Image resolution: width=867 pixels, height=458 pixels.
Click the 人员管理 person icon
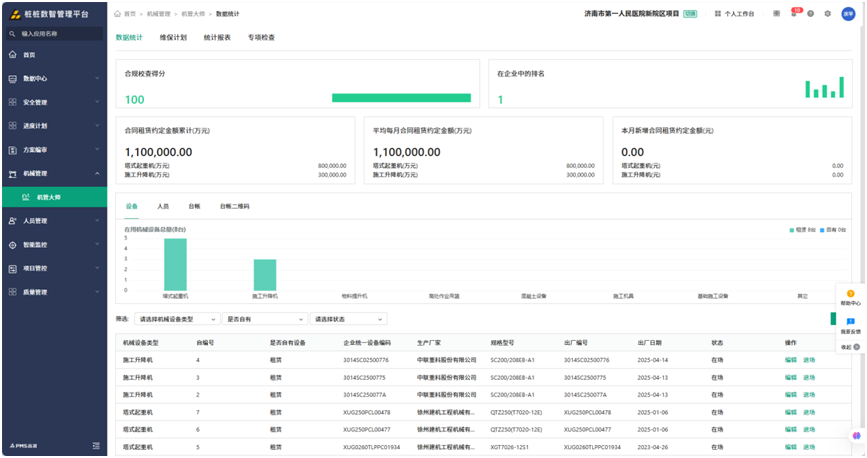tap(13, 221)
